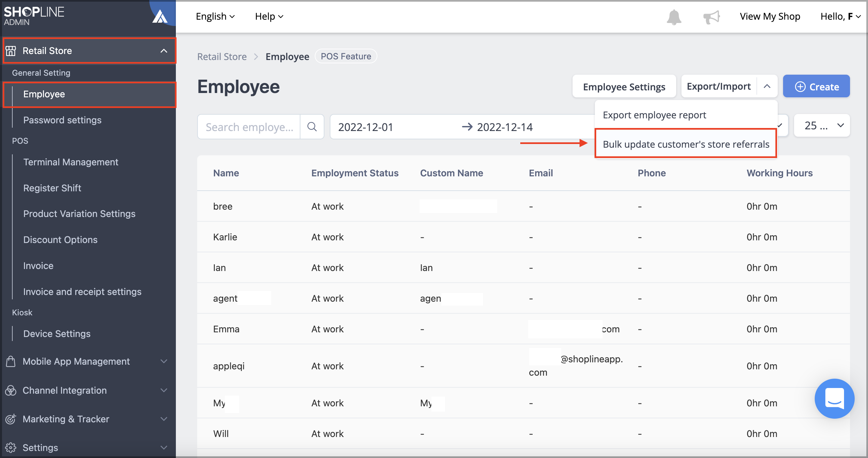Click the Email column header
Image resolution: width=868 pixels, height=458 pixels.
tap(541, 173)
